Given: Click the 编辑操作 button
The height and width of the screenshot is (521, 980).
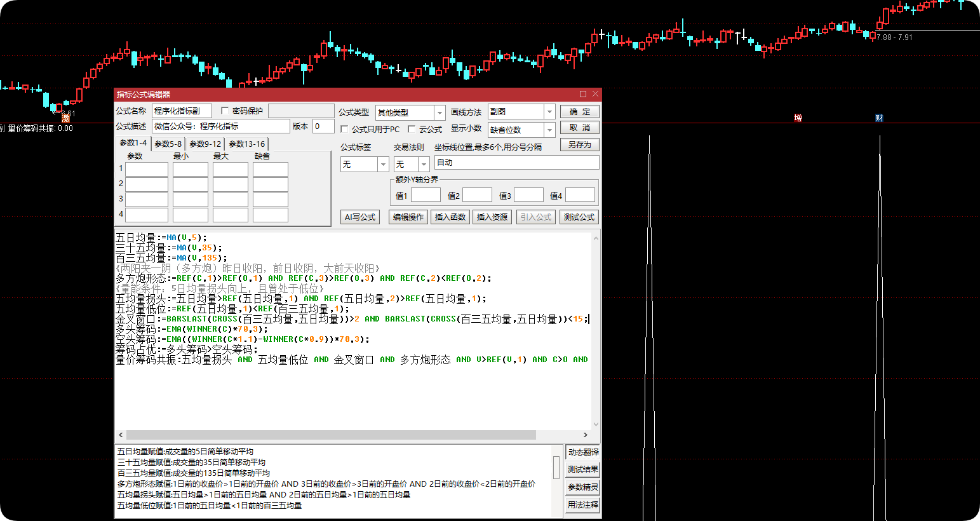Looking at the screenshot, I should [x=408, y=217].
